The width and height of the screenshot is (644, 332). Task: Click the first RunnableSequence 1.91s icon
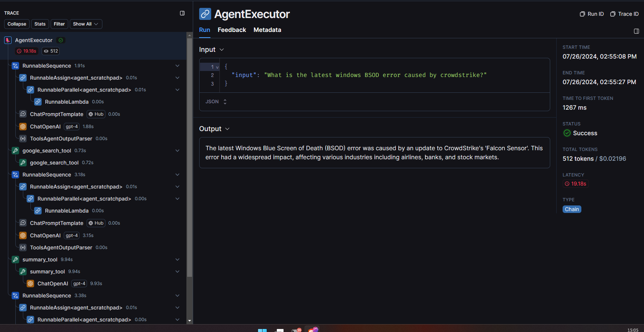pos(15,66)
